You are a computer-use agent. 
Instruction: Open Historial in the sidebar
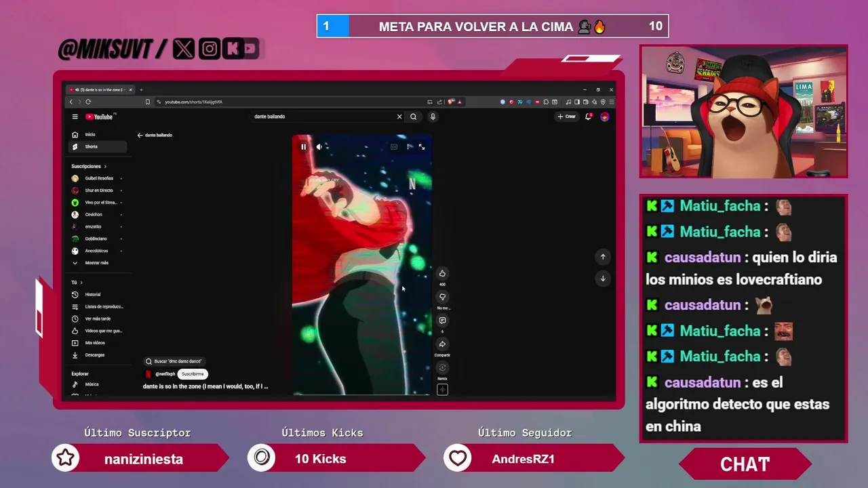click(x=98, y=294)
